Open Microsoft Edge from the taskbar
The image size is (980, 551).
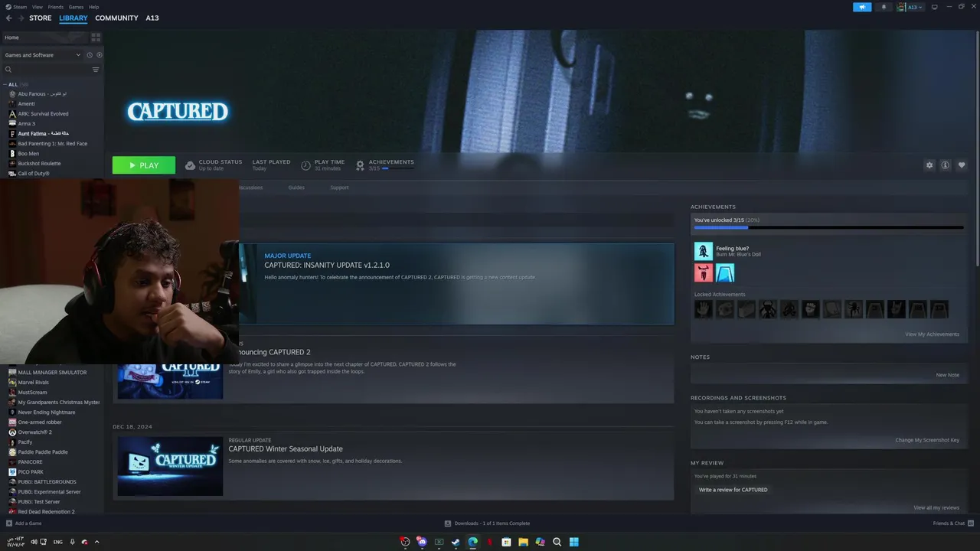[472, 542]
